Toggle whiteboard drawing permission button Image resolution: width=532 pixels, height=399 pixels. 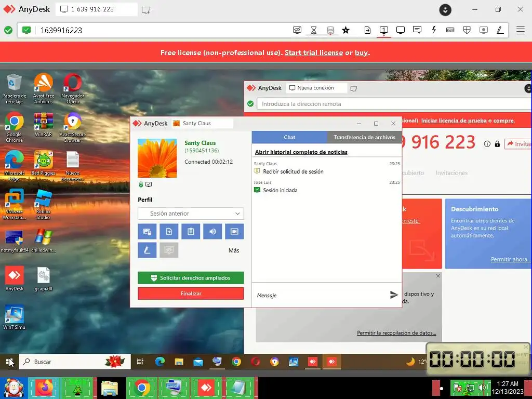[147, 250]
